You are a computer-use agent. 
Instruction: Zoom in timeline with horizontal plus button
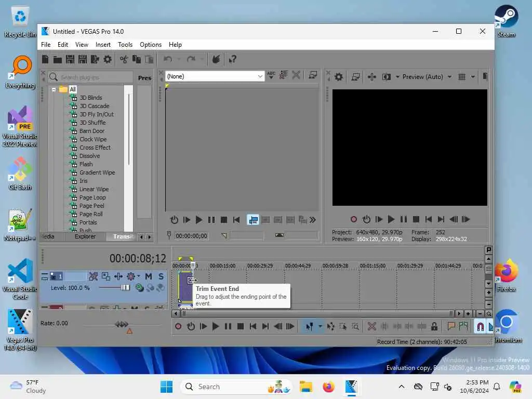[x=468, y=314]
